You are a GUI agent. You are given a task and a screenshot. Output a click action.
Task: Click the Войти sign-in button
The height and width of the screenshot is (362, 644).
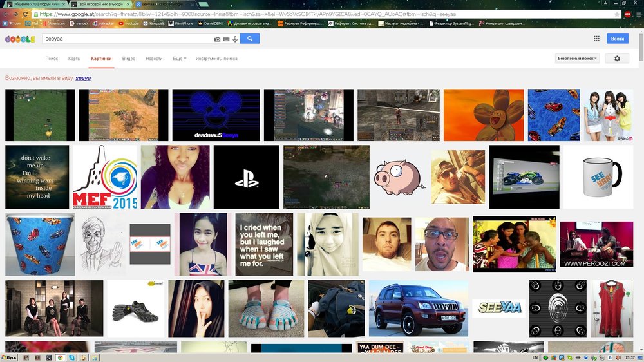[x=617, y=39]
